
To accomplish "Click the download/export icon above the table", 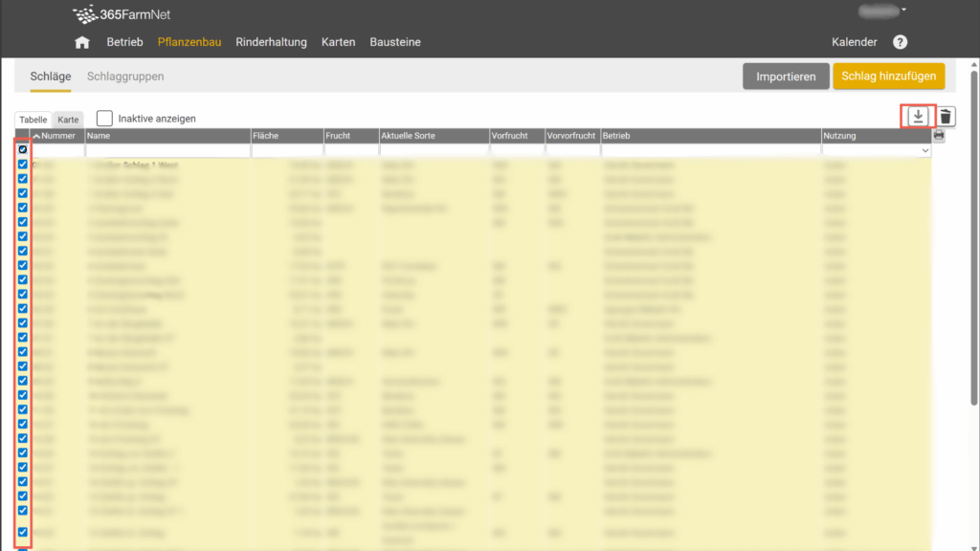I will (918, 116).
